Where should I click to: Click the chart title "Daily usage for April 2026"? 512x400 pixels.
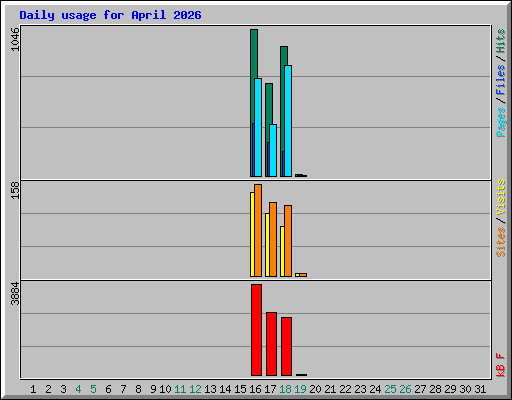pos(110,15)
